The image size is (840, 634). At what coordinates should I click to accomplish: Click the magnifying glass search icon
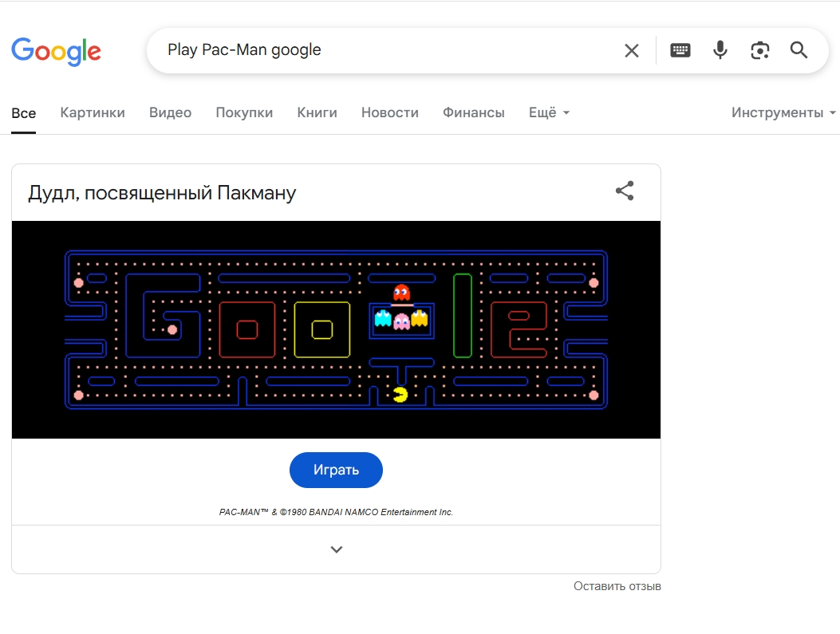click(x=799, y=49)
